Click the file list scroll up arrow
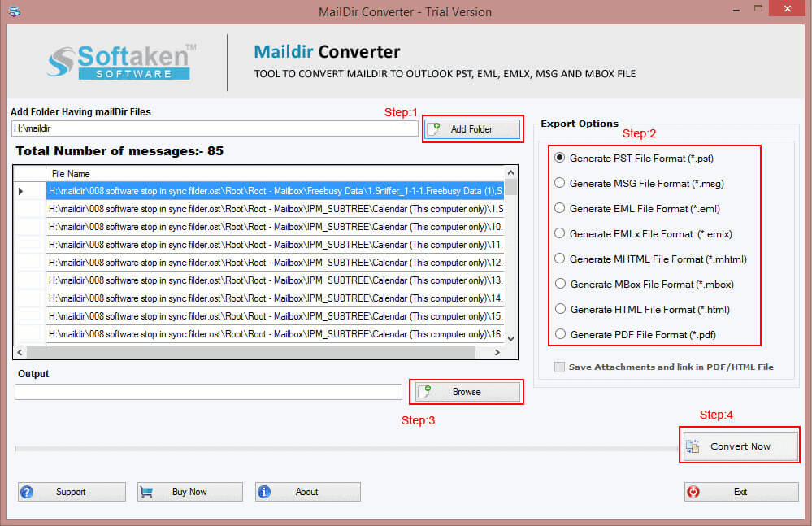Screen dimensions: 812x526 point(510,172)
